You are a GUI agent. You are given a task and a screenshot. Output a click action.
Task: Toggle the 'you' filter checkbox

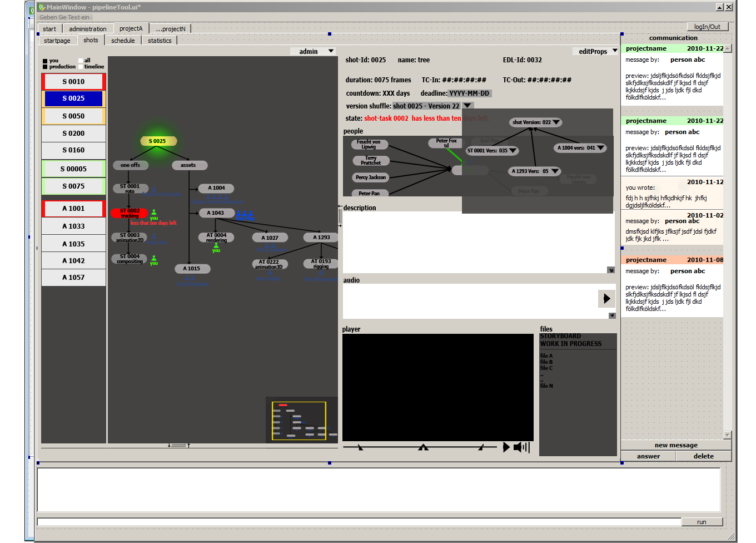(45, 61)
